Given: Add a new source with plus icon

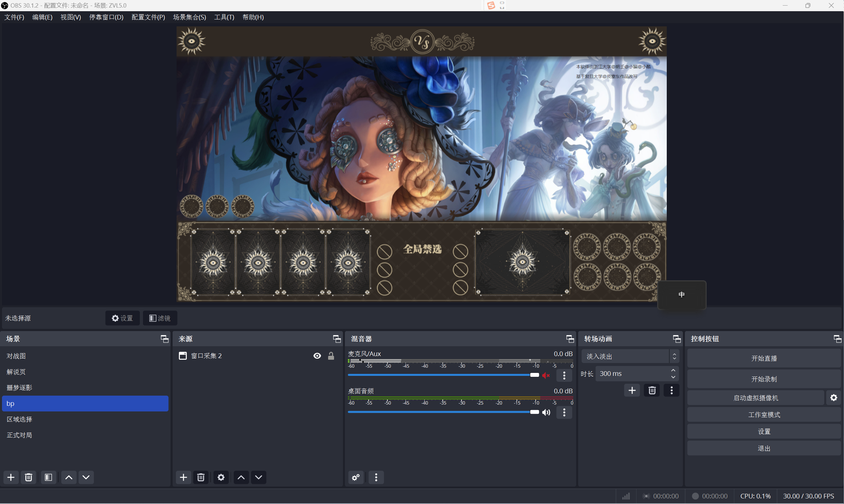Looking at the screenshot, I should (x=183, y=477).
